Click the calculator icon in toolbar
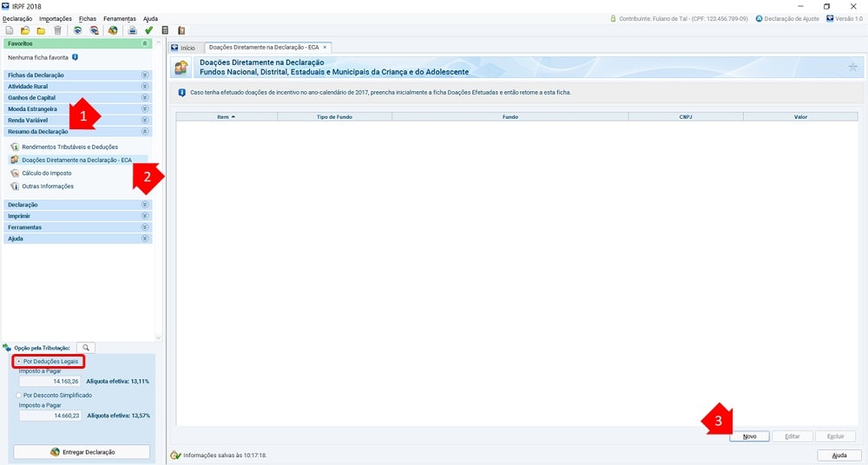Image resolution: width=868 pixels, height=465 pixels. [x=165, y=30]
